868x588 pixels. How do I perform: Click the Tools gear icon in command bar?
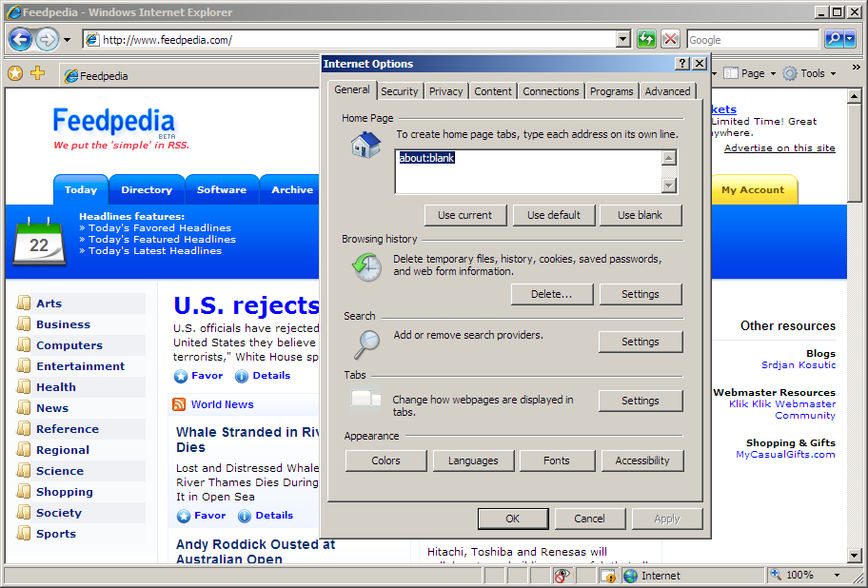click(790, 73)
